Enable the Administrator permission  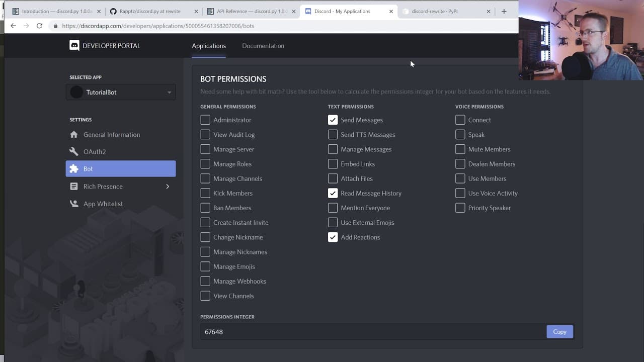pyautogui.click(x=205, y=120)
